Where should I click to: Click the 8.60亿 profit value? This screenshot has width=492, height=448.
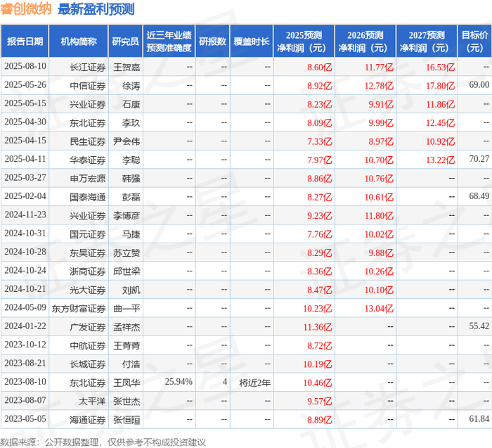(319, 68)
